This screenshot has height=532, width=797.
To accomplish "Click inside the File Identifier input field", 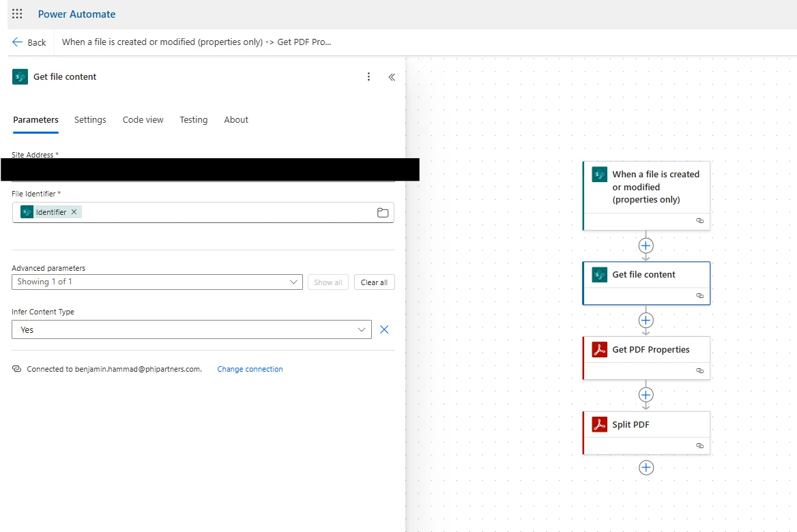I will (x=203, y=212).
